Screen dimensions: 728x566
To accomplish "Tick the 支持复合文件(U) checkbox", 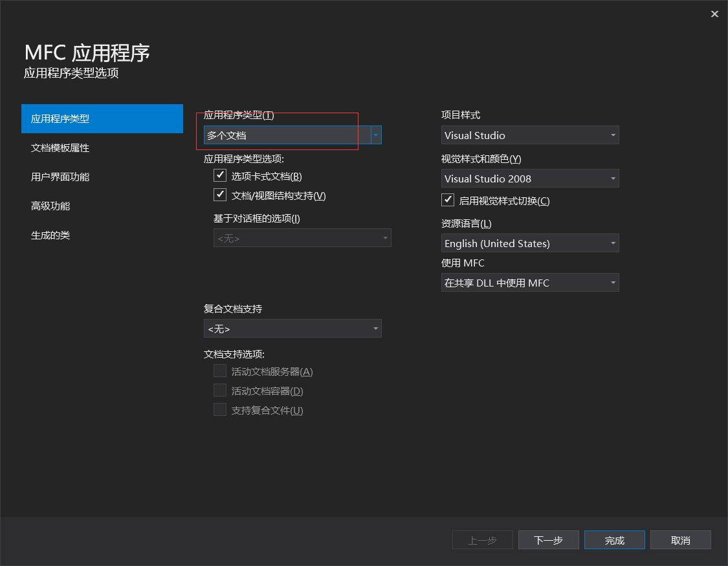I will pos(220,410).
